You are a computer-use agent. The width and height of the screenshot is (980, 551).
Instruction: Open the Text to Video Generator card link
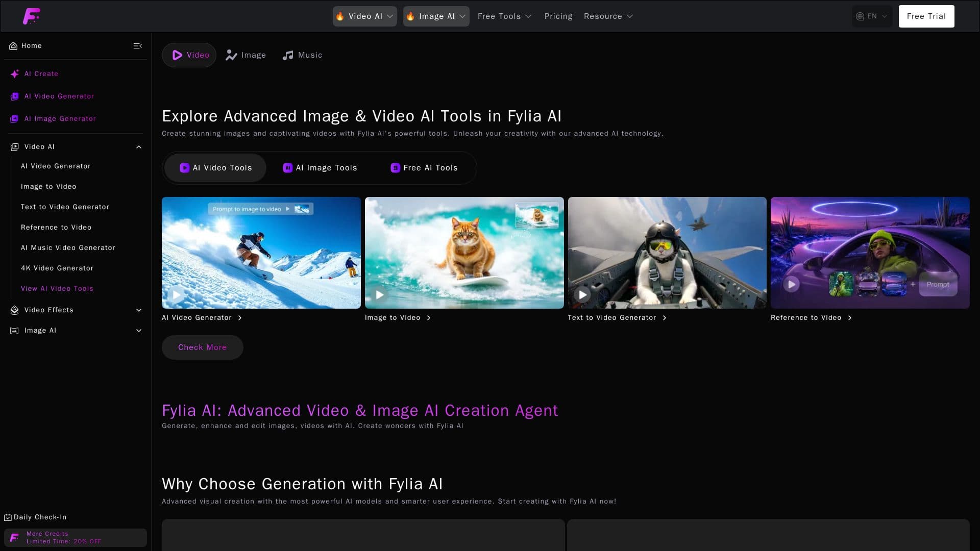click(x=617, y=318)
